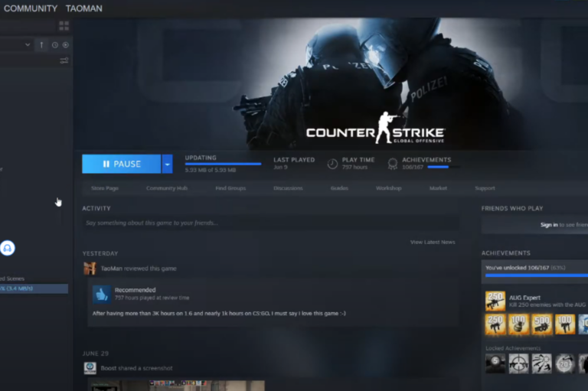The height and width of the screenshot is (391, 588).
Task: Click the second 100 unlocked achievement badge
Action: pyautogui.click(x=565, y=324)
